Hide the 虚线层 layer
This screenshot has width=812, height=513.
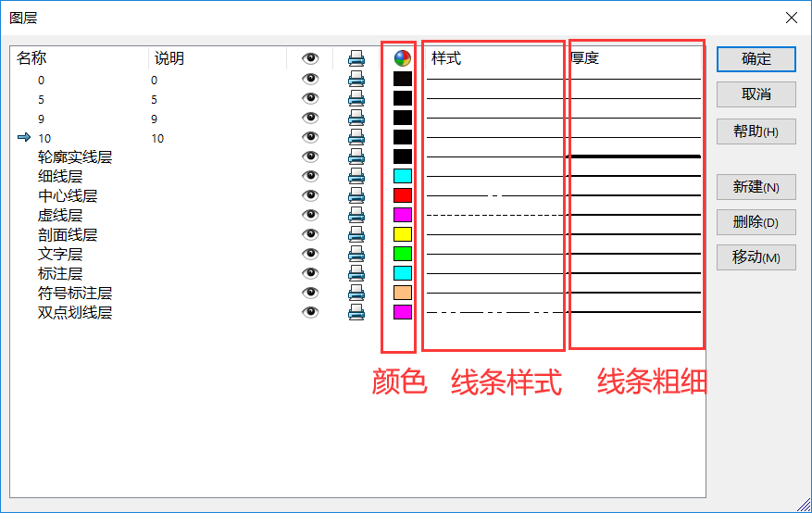tap(310, 215)
